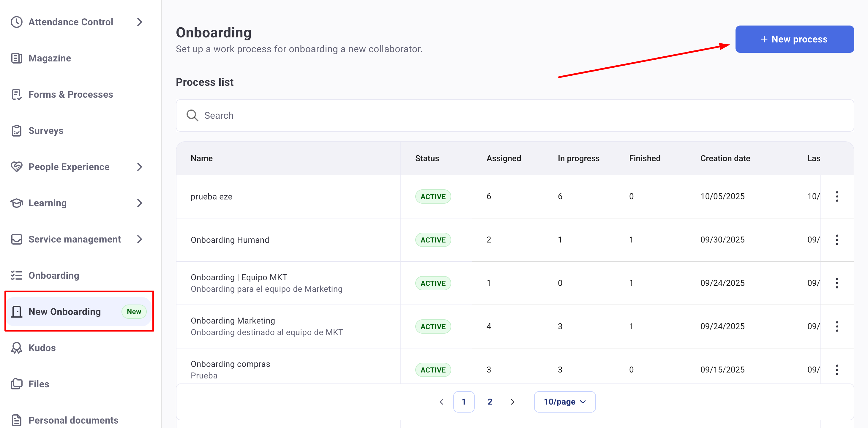868x428 pixels.
Task: Click the Magazine newspaper icon
Action: pos(17,58)
